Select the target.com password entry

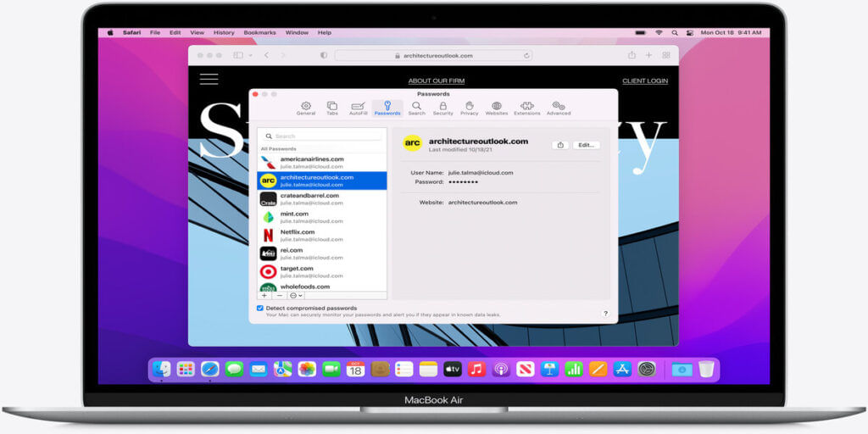322,272
